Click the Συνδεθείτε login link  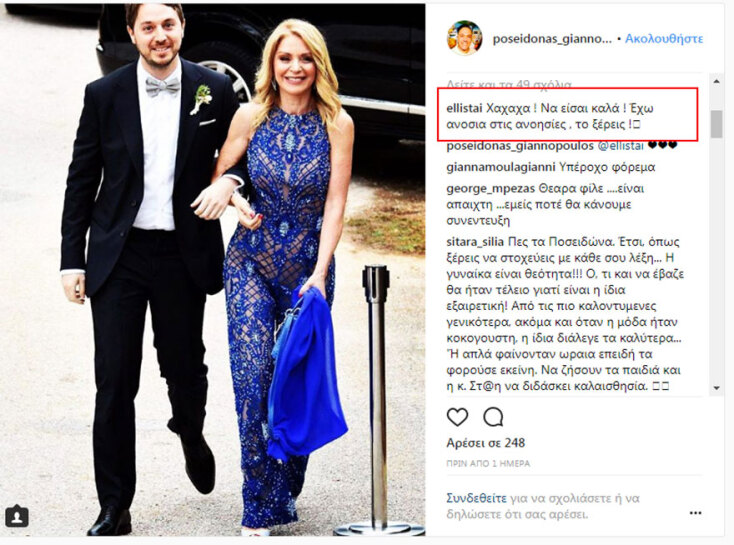[476, 498]
